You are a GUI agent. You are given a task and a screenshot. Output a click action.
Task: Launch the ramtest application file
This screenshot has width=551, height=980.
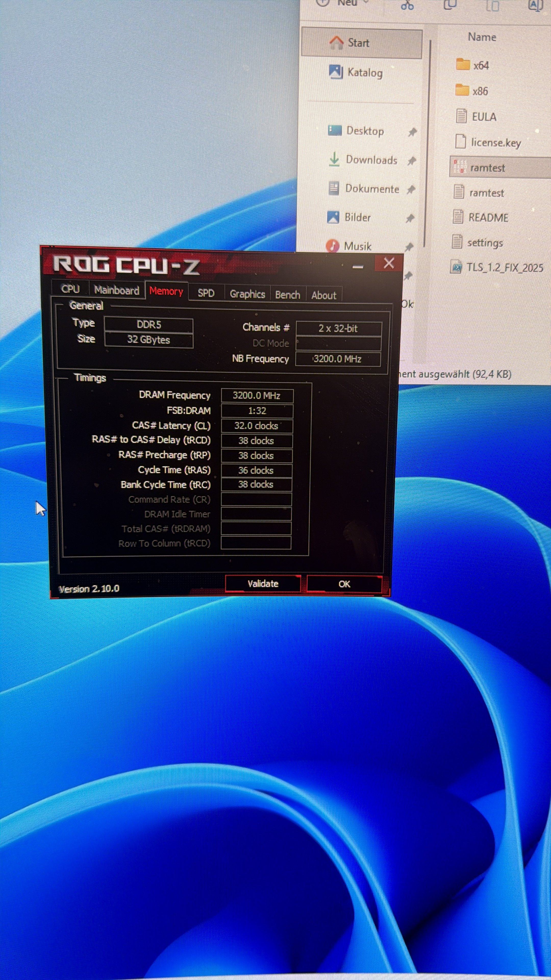[x=487, y=168]
